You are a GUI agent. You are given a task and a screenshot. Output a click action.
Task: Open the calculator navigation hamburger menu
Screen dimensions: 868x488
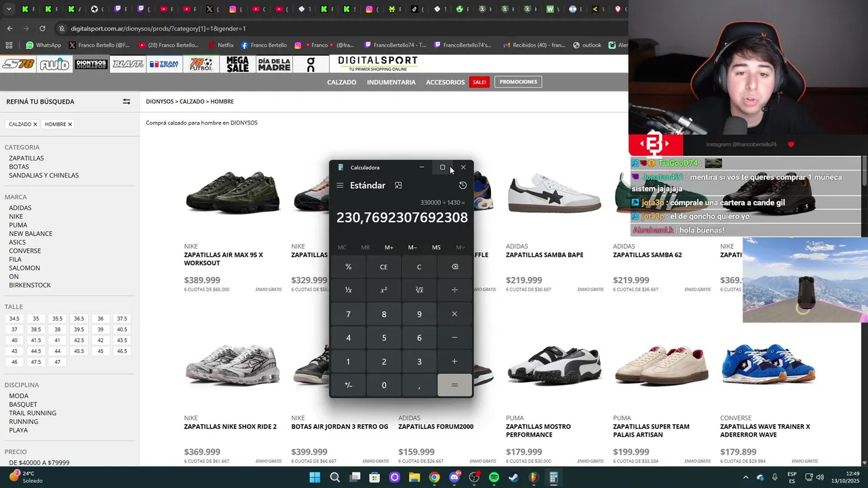[340, 186]
